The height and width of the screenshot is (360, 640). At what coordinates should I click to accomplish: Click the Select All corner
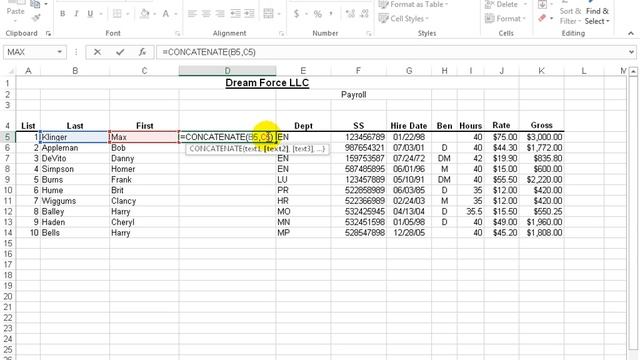tap(10, 71)
